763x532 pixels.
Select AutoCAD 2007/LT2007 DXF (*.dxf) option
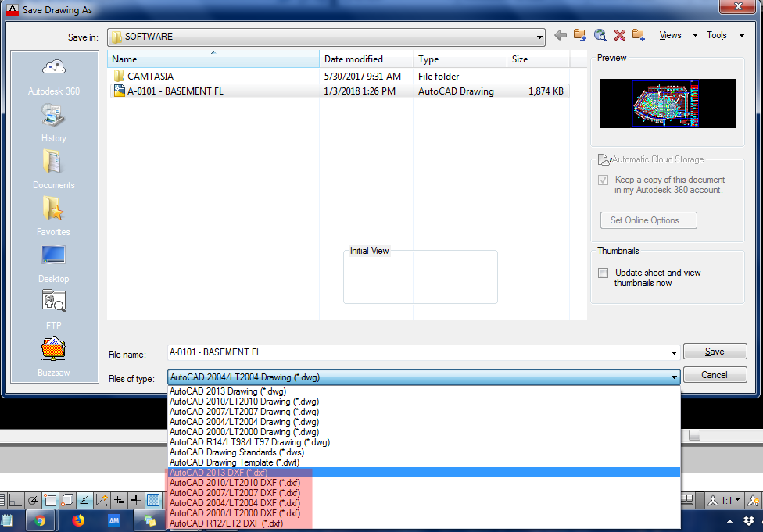tap(424, 493)
